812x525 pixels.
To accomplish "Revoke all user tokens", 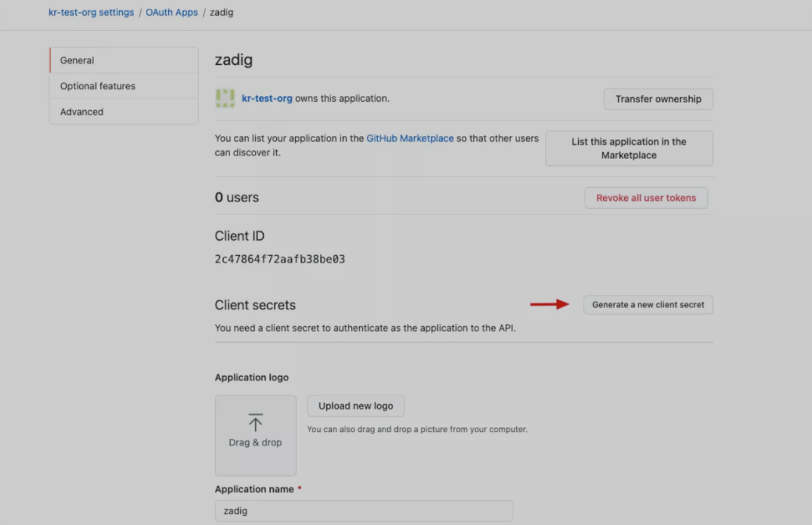I will click(646, 198).
